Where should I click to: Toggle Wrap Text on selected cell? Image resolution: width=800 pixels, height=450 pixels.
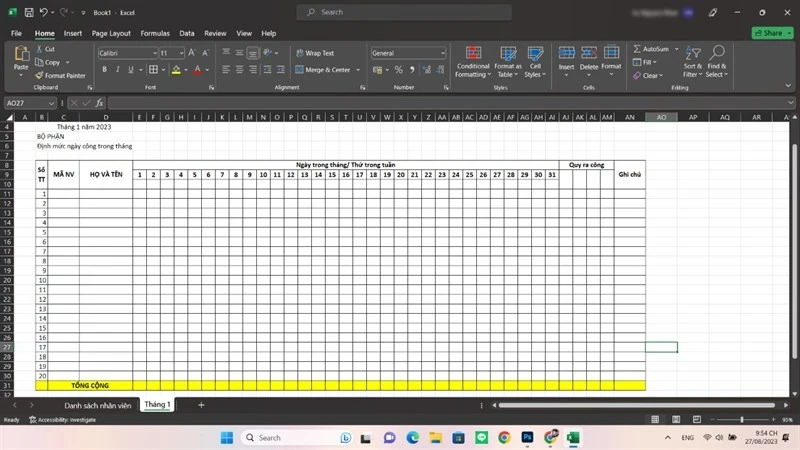pyautogui.click(x=315, y=53)
